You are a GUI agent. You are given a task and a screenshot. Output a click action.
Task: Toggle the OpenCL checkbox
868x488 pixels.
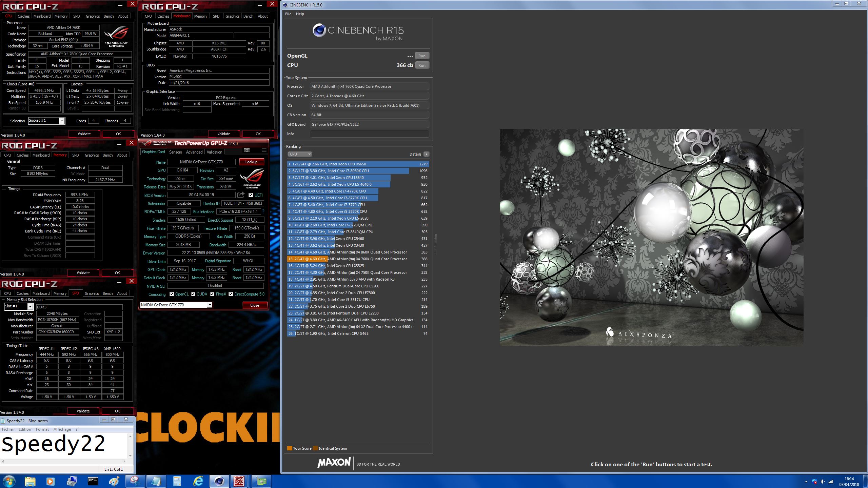point(172,294)
